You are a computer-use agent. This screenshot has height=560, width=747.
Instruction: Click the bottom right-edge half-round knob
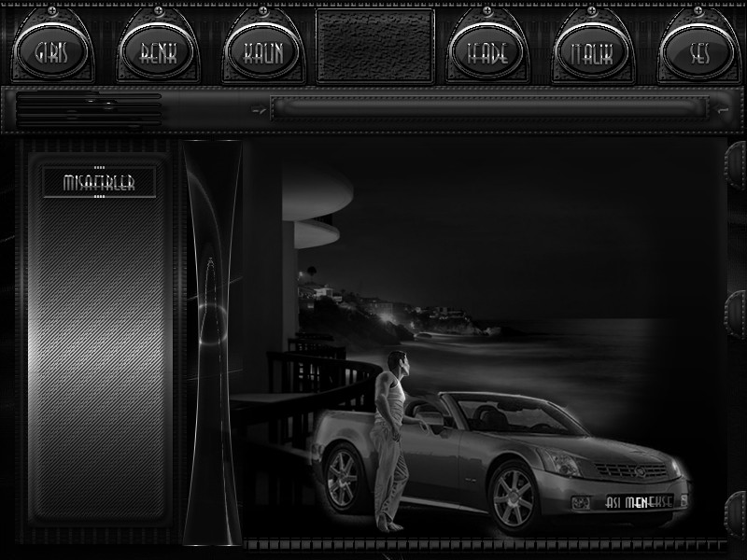[x=737, y=514]
